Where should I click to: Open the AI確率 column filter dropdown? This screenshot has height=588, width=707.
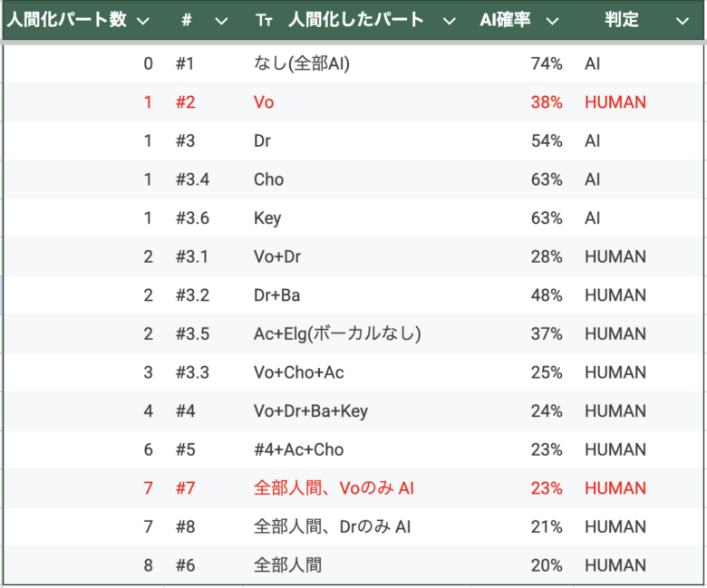[552, 21]
